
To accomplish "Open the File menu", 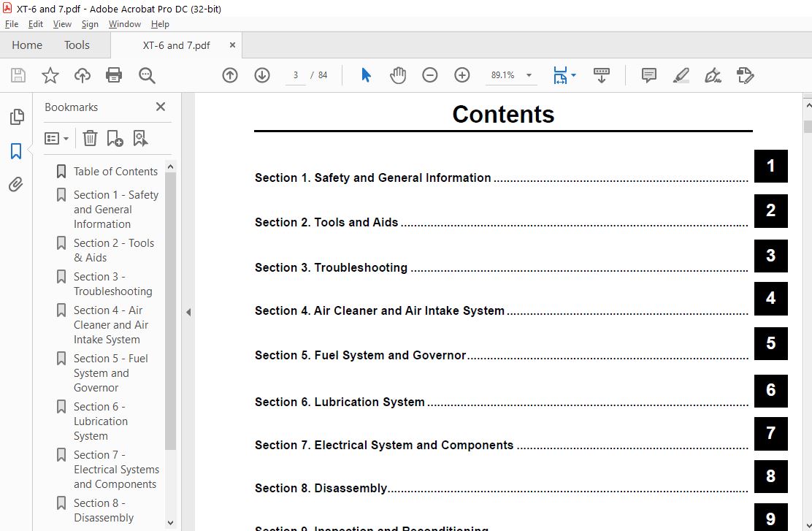I will pyautogui.click(x=12, y=24).
